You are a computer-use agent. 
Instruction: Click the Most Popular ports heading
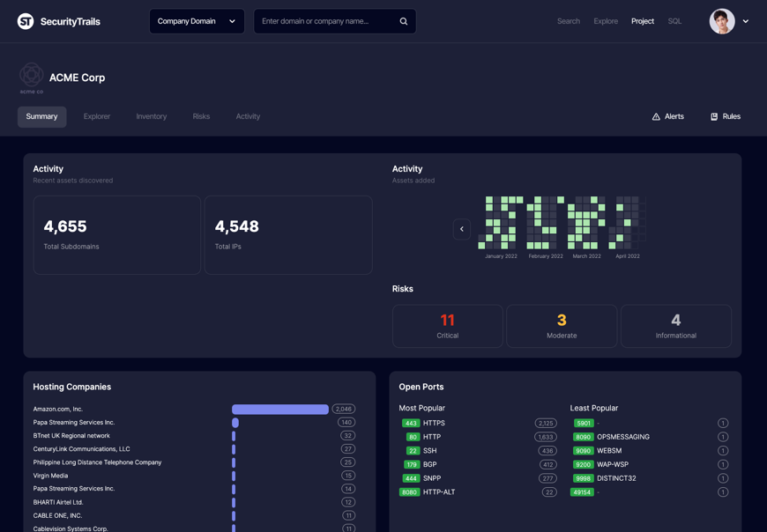(x=421, y=408)
